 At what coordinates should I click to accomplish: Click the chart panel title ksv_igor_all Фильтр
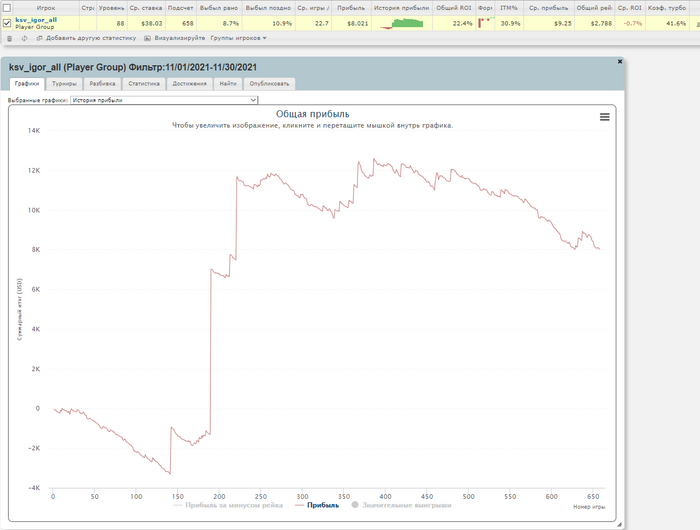(133, 67)
